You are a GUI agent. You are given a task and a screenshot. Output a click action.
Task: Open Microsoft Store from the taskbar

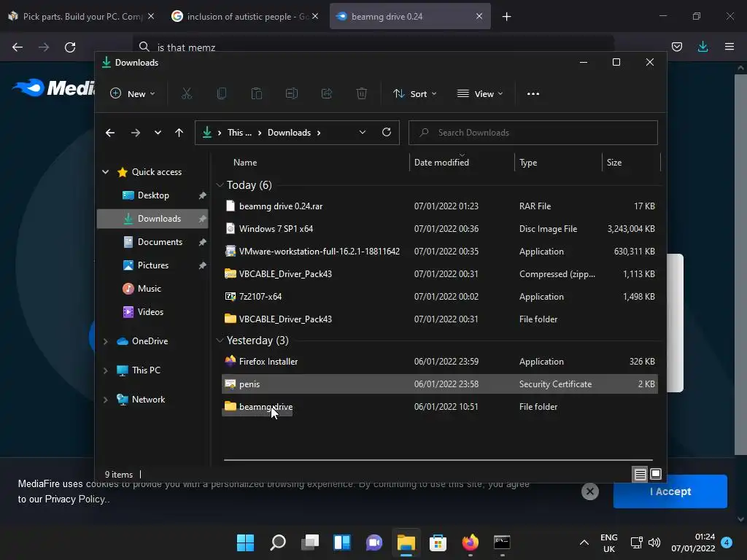pos(438,542)
